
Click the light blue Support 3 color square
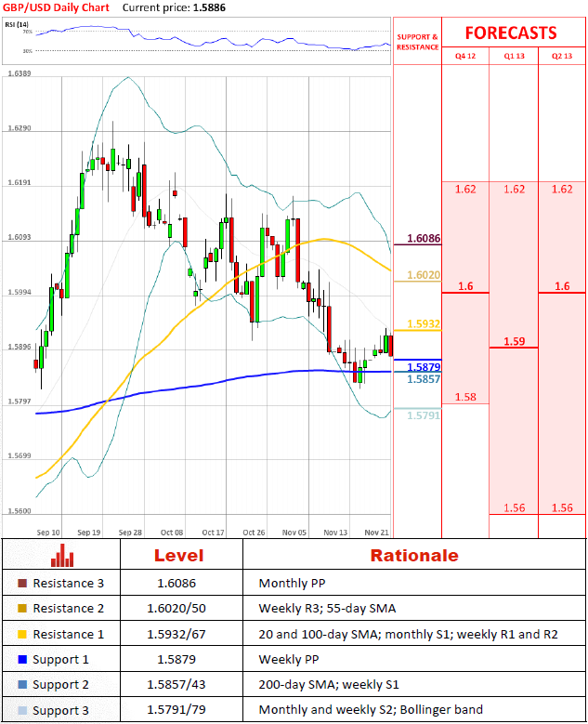(x=22, y=711)
